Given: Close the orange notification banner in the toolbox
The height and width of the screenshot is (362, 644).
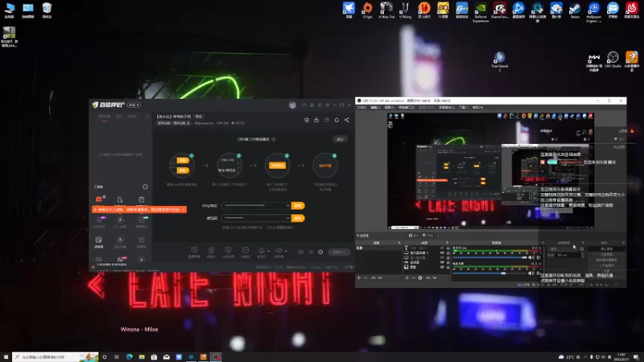Looking at the screenshot, I should coord(184,210).
